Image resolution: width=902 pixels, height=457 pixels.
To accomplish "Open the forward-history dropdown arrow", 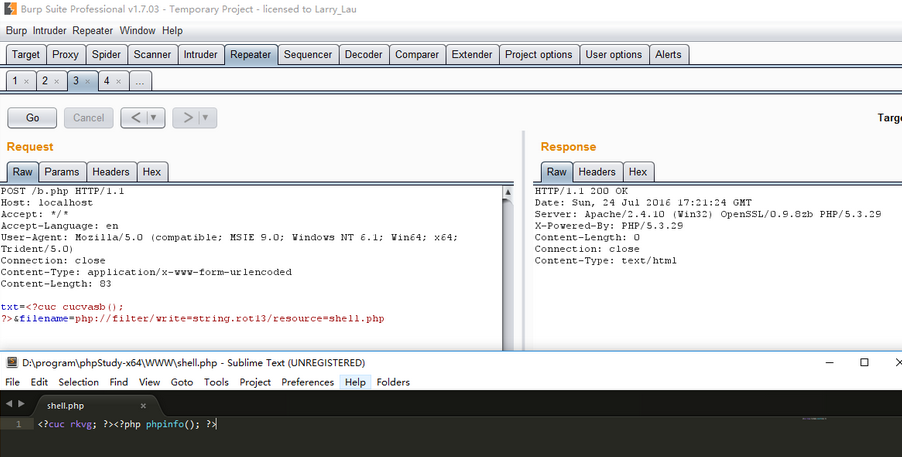I will tap(205, 118).
